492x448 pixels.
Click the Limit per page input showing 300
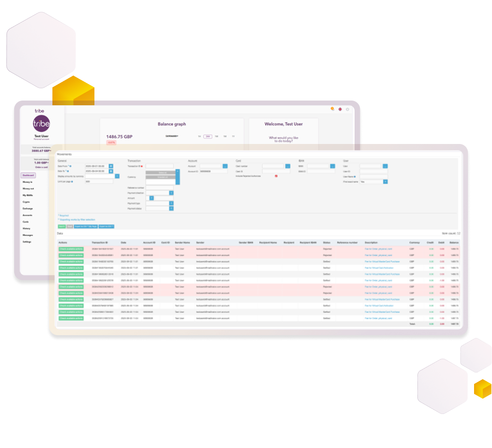tap(98, 182)
